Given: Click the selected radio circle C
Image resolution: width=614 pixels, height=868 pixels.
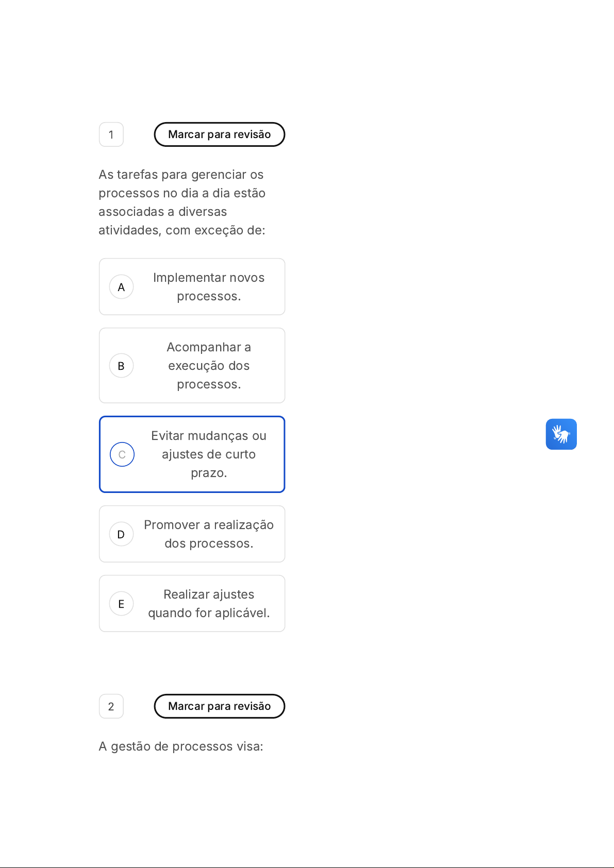Looking at the screenshot, I should (x=122, y=454).
